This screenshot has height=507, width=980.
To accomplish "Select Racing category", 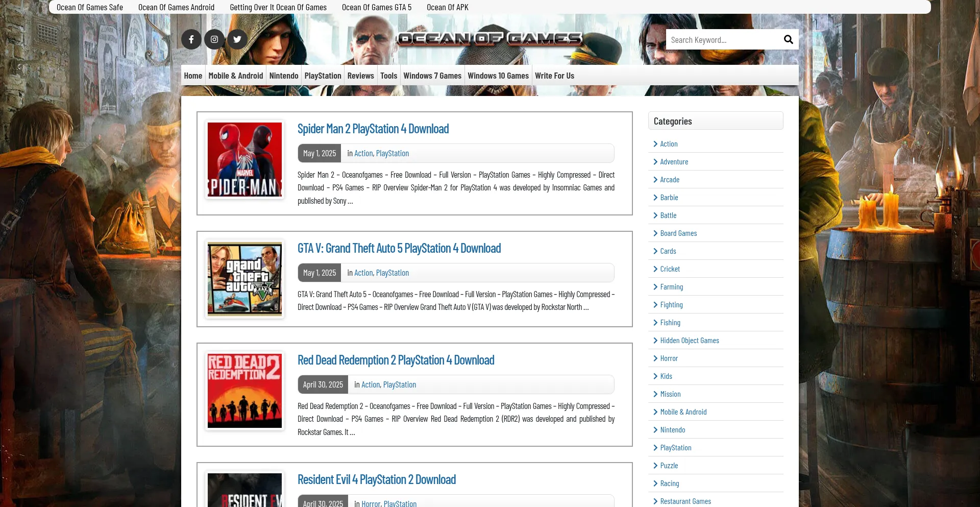I will 670,484.
